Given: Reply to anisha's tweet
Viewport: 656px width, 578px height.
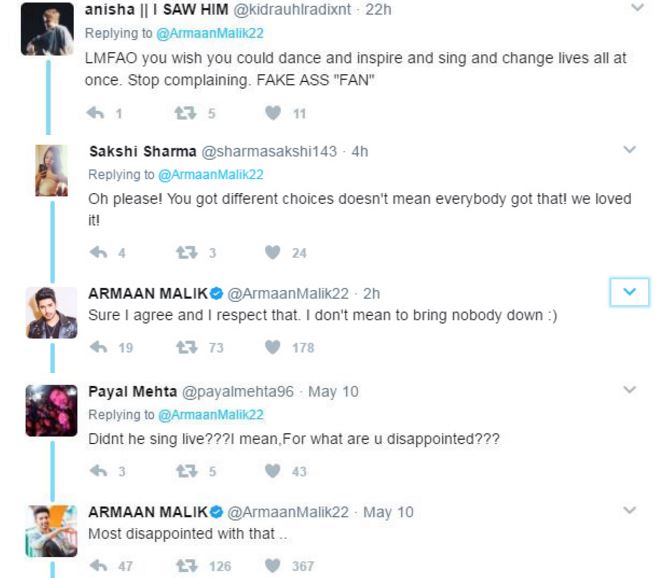Looking at the screenshot, I should point(98,113).
